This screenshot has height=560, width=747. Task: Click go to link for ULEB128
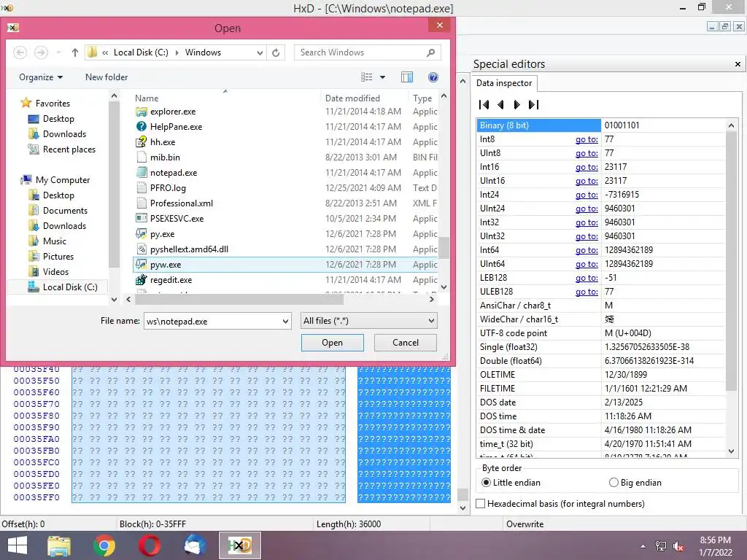coord(587,292)
